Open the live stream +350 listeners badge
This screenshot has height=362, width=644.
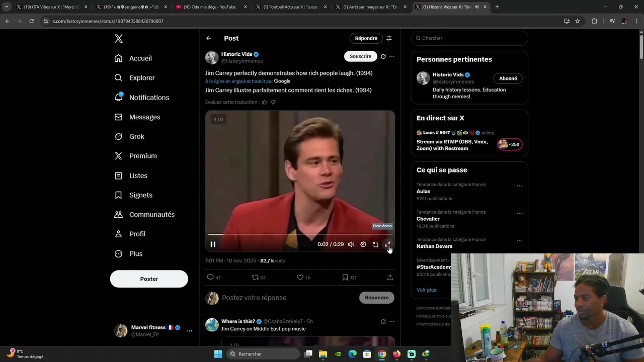pyautogui.click(x=510, y=144)
